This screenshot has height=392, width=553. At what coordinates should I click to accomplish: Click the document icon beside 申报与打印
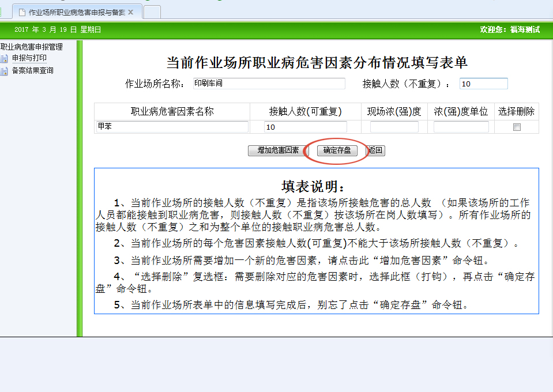[x=4, y=58]
